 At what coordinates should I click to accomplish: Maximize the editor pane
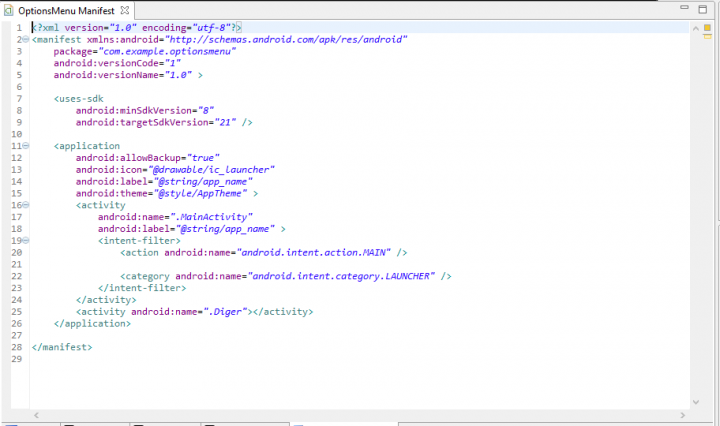pyautogui.click(x=703, y=9)
